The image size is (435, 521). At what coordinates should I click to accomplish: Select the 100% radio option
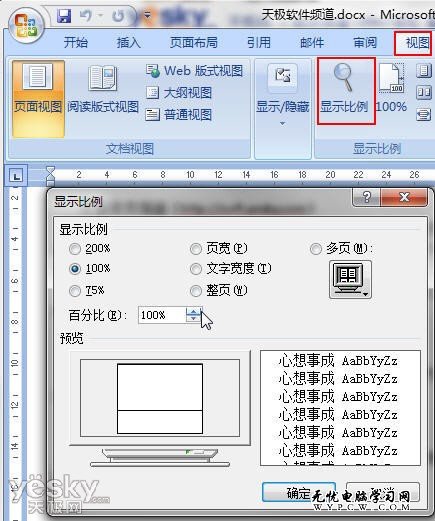[89, 269]
